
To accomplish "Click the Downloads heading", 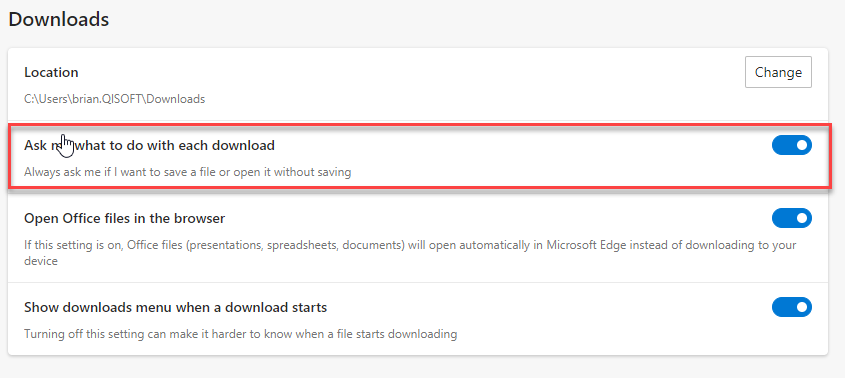I will tap(59, 19).
